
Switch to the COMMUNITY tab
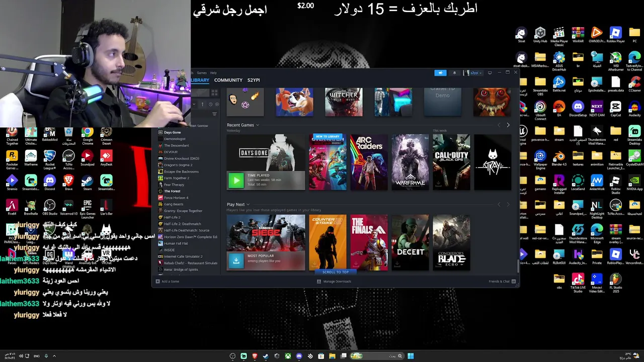coord(228,80)
